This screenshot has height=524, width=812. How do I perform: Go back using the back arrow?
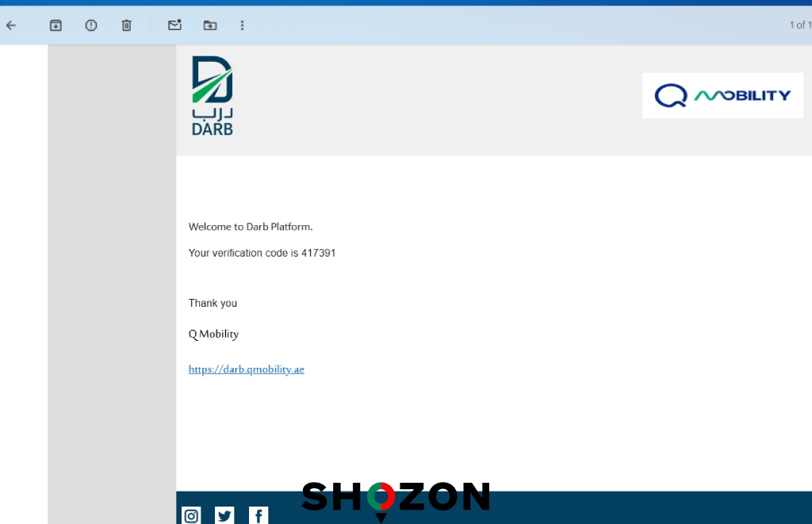coord(11,25)
